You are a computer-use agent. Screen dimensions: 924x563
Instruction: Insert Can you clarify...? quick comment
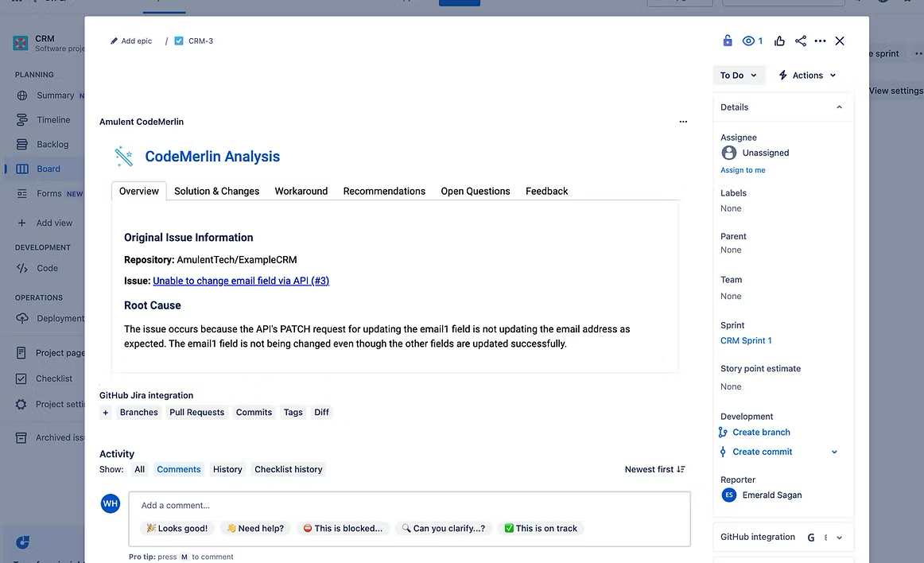click(444, 529)
